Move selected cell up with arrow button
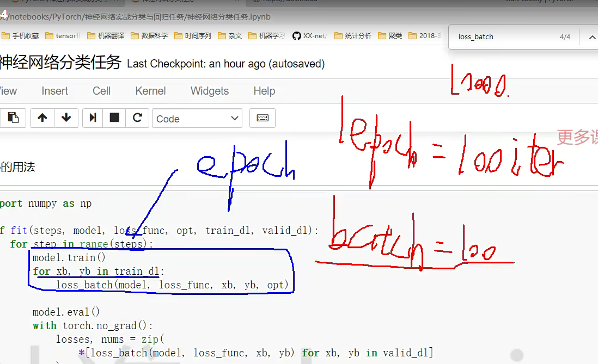The image size is (598, 364). pos(42,118)
